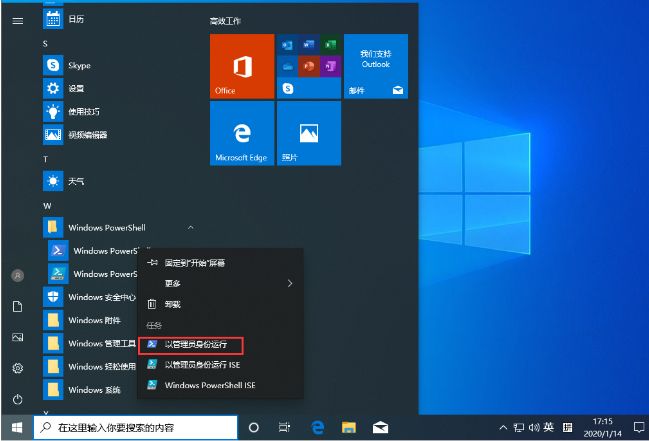Open the PowerPoint icon in the Office apps tile

[x=309, y=66]
